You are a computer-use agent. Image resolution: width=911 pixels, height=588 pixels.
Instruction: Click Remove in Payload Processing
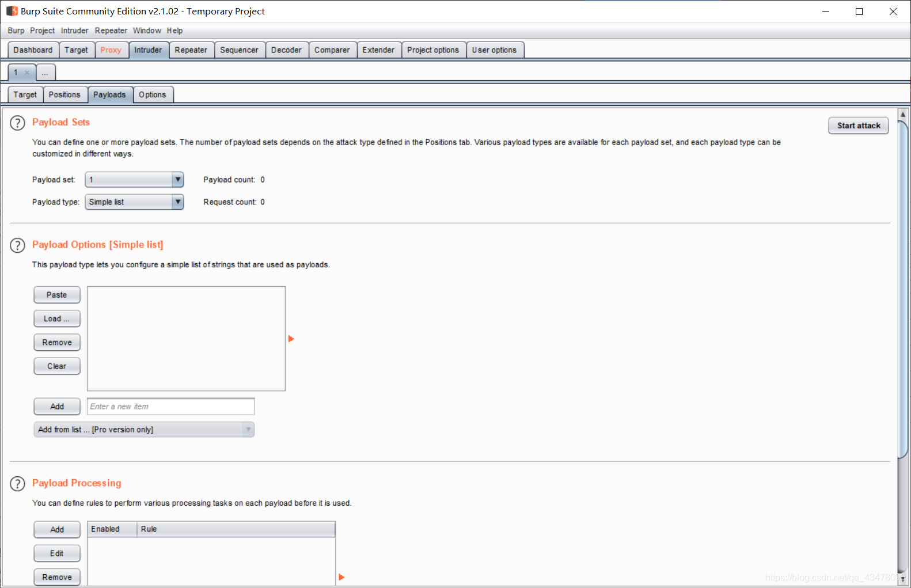point(57,577)
